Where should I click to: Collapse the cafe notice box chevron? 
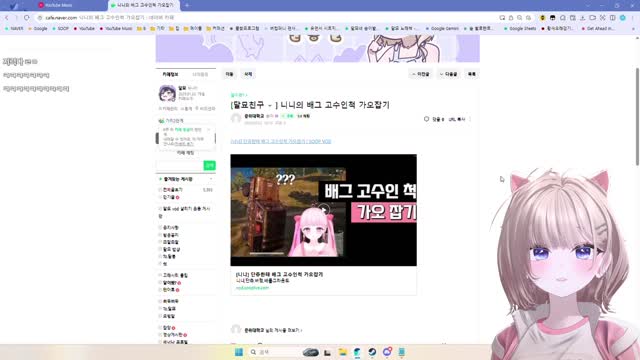[x=209, y=129]
